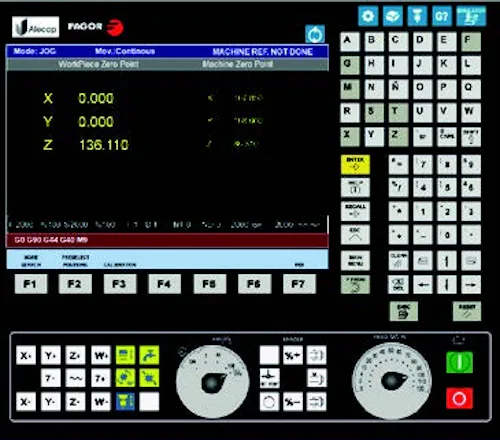The image size is (500, 440).
Task: Click the MAIN MENU key
Action: coord(355,260)
